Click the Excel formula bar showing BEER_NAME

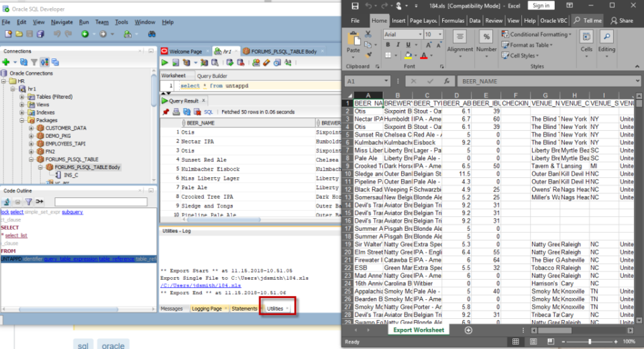click(548, 81)
